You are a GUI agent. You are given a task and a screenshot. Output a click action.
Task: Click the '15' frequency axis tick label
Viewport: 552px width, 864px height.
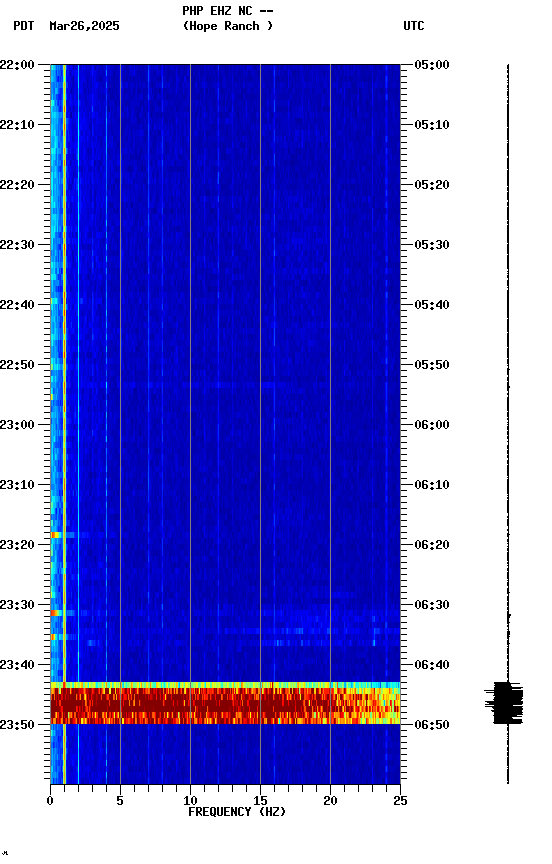pyautogui.click(x=260, y=801)
